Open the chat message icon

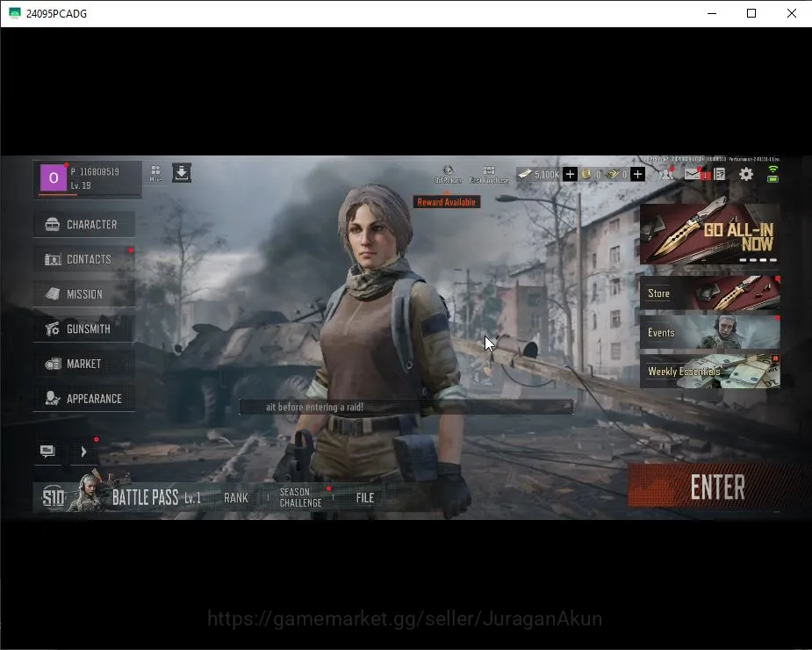47,451
